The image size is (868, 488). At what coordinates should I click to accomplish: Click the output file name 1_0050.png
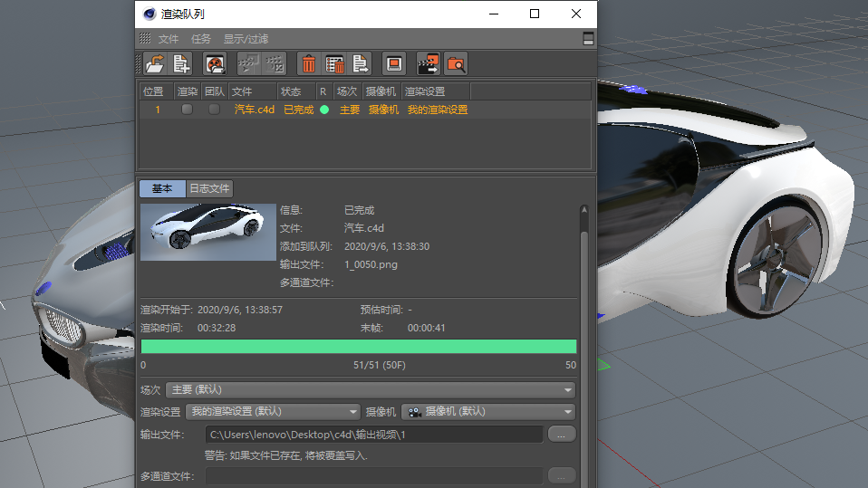(x=371, y=264)
